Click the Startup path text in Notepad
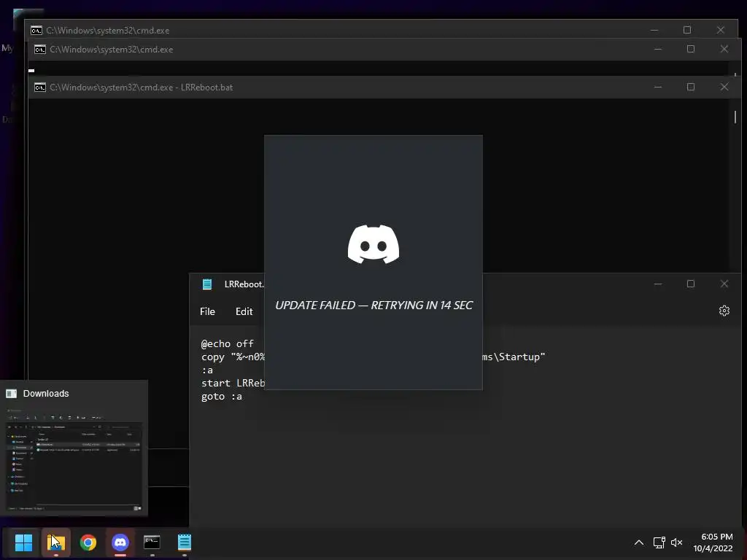 click(x=514, y=357)
